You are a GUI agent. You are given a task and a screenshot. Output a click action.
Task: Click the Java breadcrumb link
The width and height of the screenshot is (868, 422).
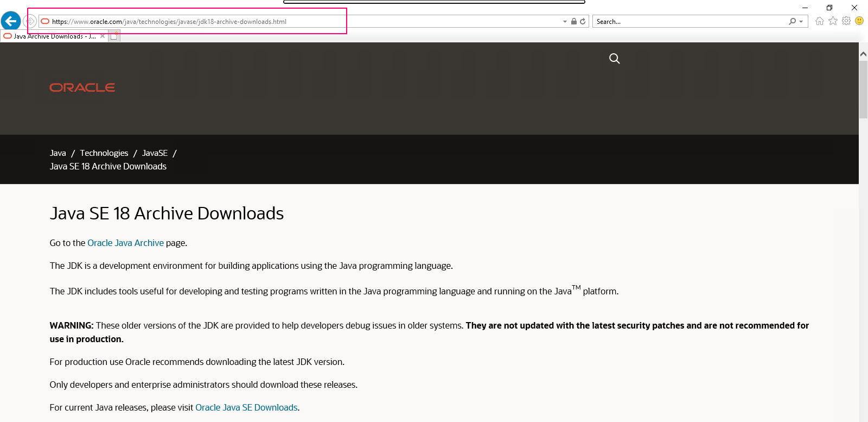point(58,153)
